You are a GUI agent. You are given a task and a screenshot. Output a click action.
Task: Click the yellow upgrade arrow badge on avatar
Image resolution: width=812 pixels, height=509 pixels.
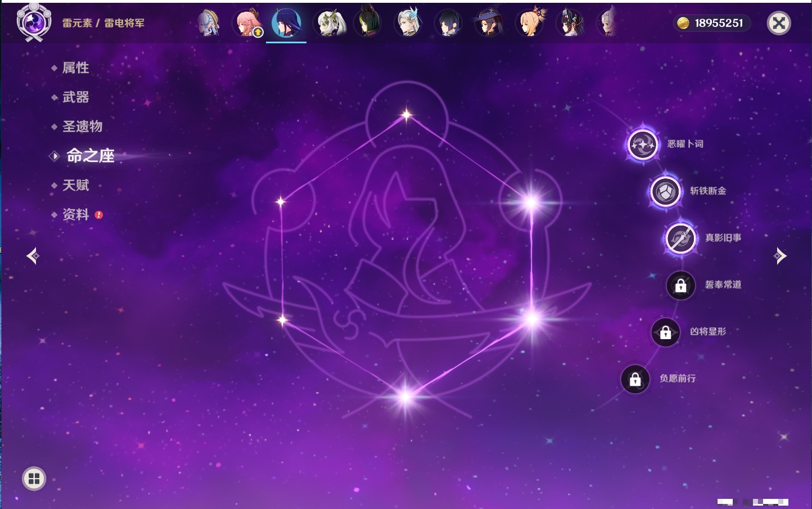point(258,33)
